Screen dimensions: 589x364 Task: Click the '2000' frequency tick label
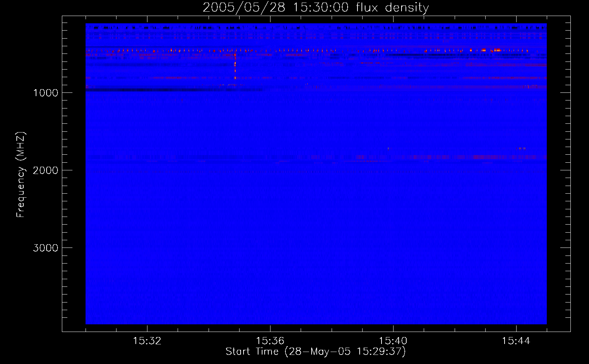[x=46, y=170]
